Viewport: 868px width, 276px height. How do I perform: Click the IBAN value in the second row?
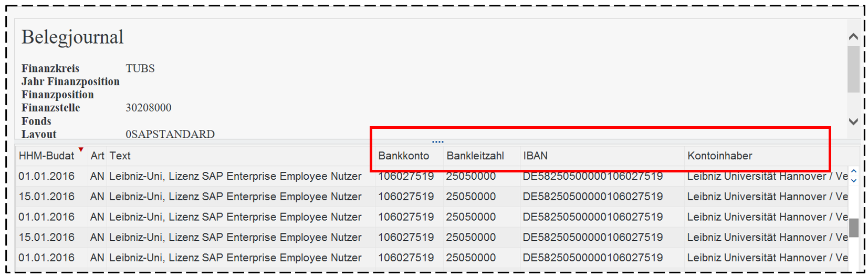click(x=592, y=197)
